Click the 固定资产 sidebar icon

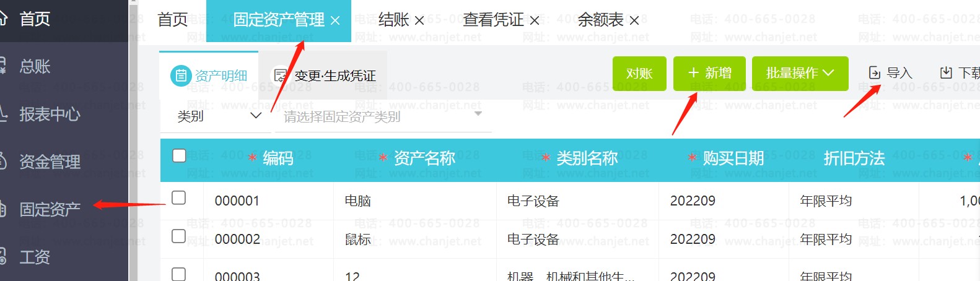tap(3, 209)
